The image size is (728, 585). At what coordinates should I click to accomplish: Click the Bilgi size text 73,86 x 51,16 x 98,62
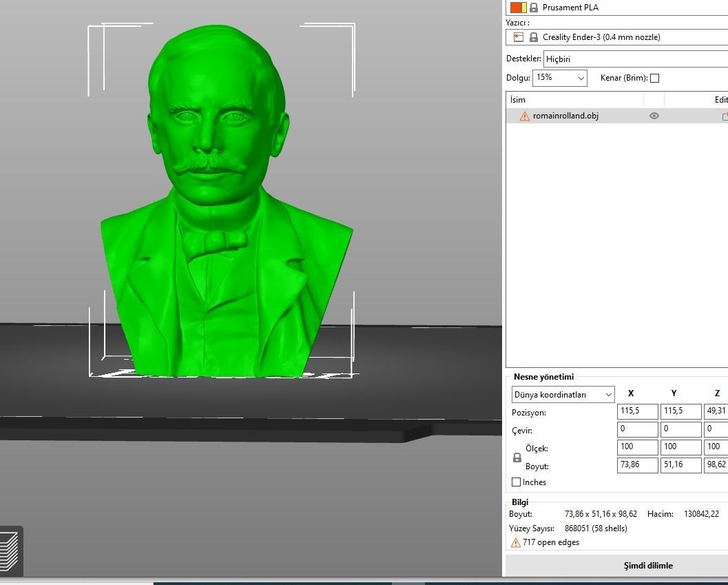click(x=601, y=514)
